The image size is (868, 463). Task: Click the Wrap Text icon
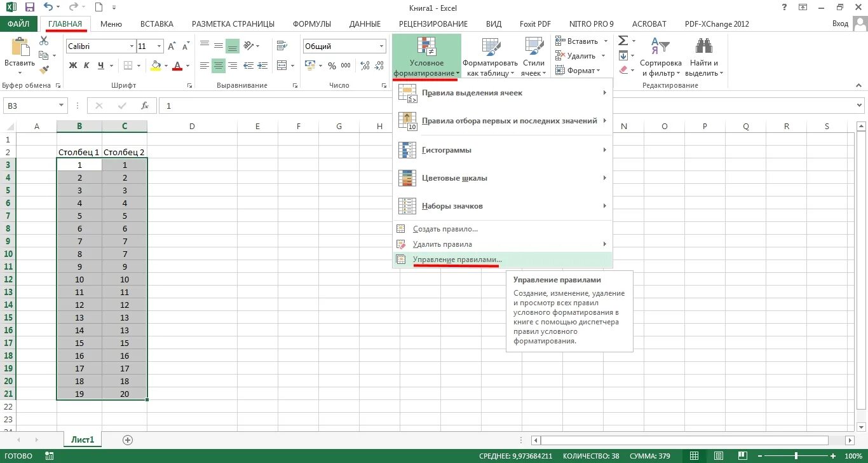coord(281,46)
